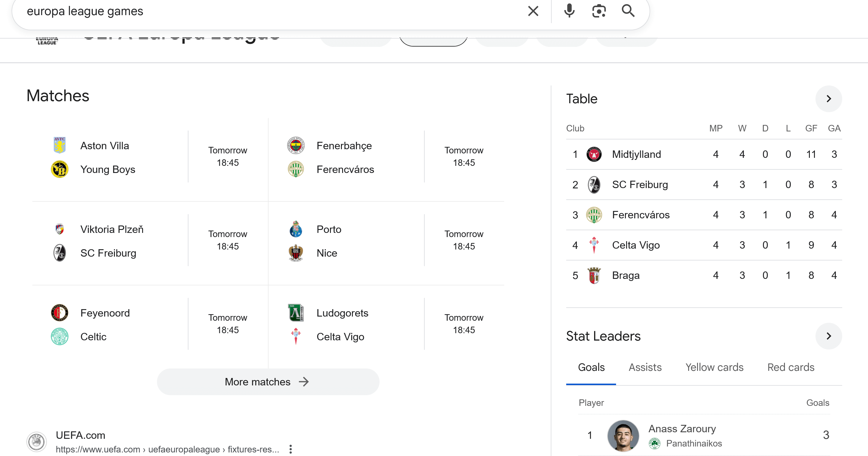Open the UEFA.com result options menu
This screenshot has width=868, height=456.
click(x=291, y=449)
